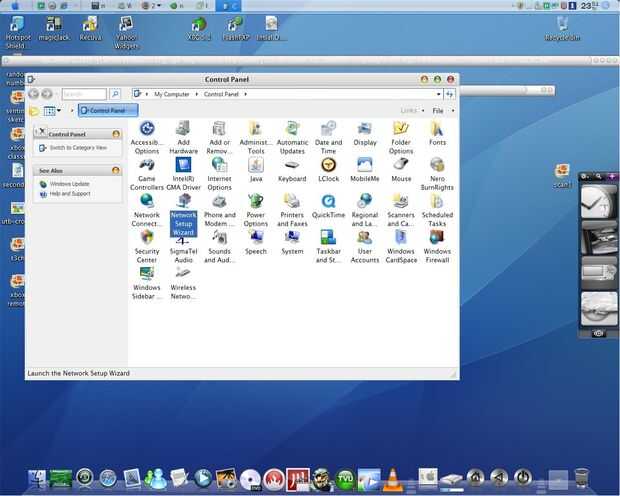
Task: Open Security Center
Action: [147, 246]
